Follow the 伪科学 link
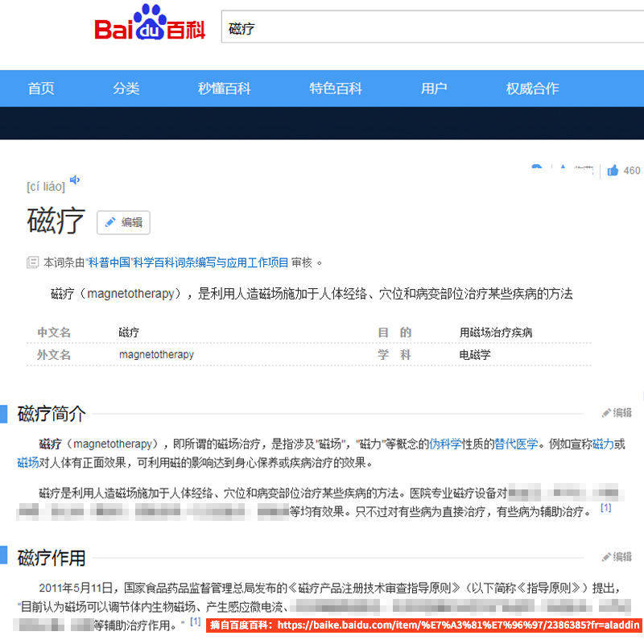The width and height of the screenshot is (644, 644). (x=445, y=444)
